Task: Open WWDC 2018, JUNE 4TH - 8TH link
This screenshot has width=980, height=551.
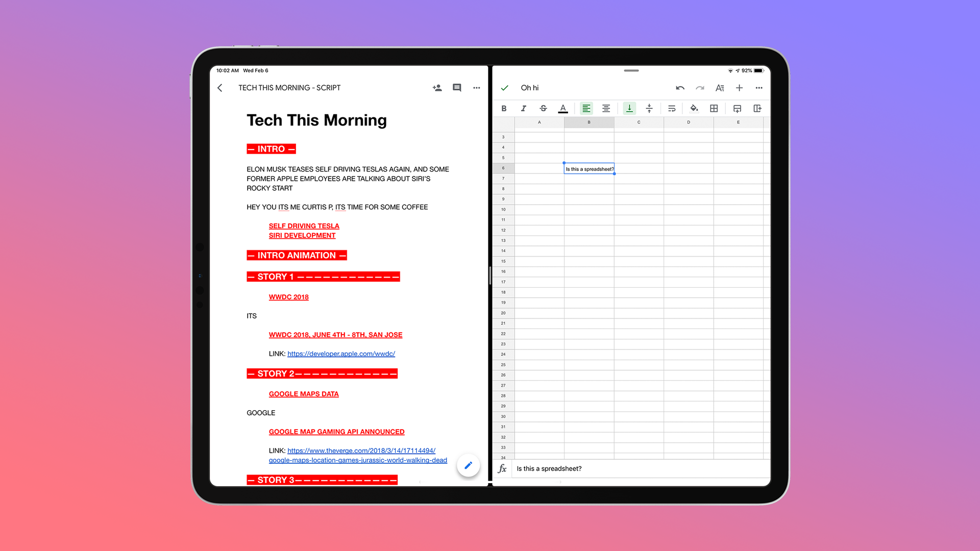Action: (x=335, y=335)
